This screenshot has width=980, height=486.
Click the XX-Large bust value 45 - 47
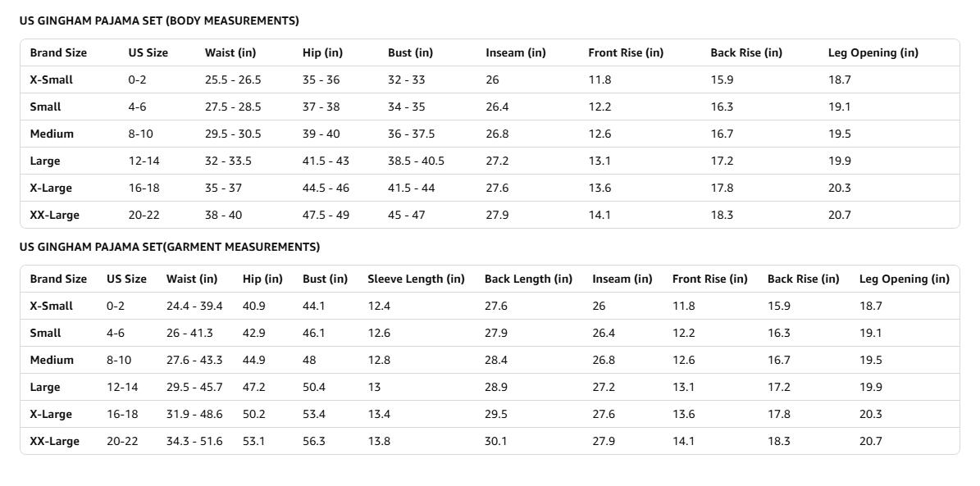click(408, 215)
